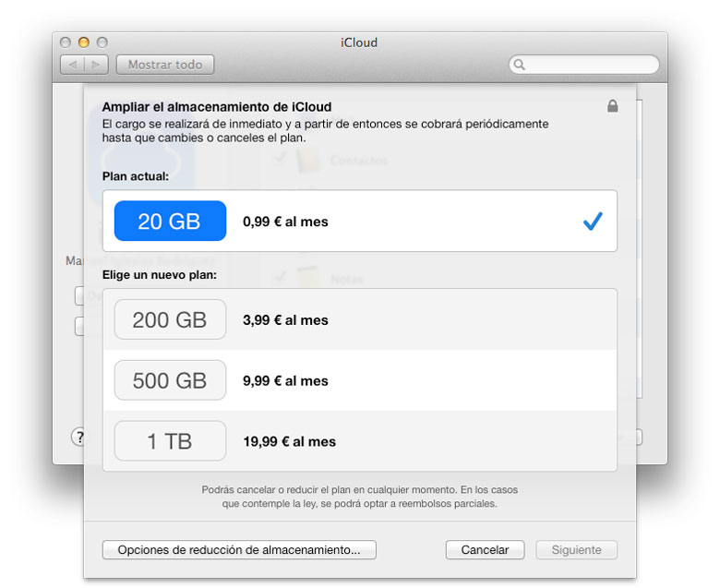This screenshot has width=720, height=588.
Task: Click the 3,99 € al mes price
Action: [x=285, y=320]
